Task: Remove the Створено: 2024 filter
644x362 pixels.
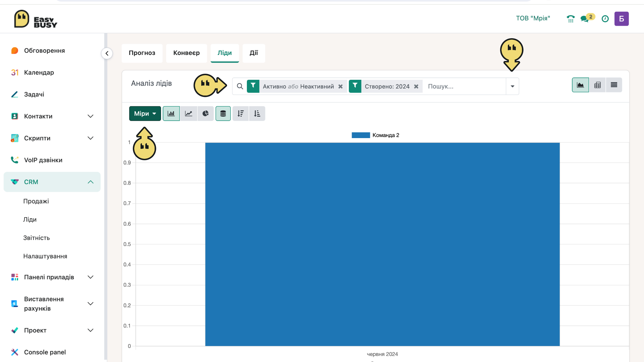Action: click(416, 86)
